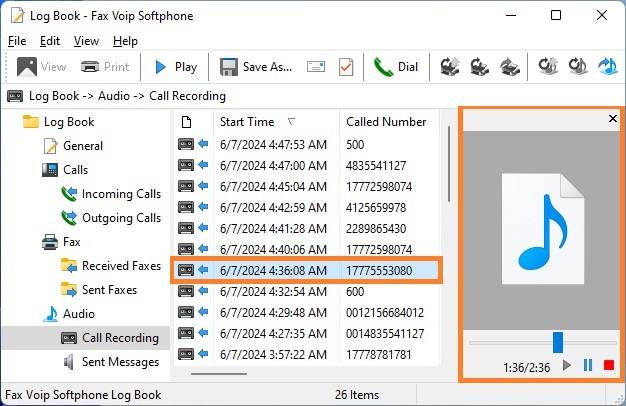Select the Audio tree node
The image size is (626, 406).
coord(69,313)
